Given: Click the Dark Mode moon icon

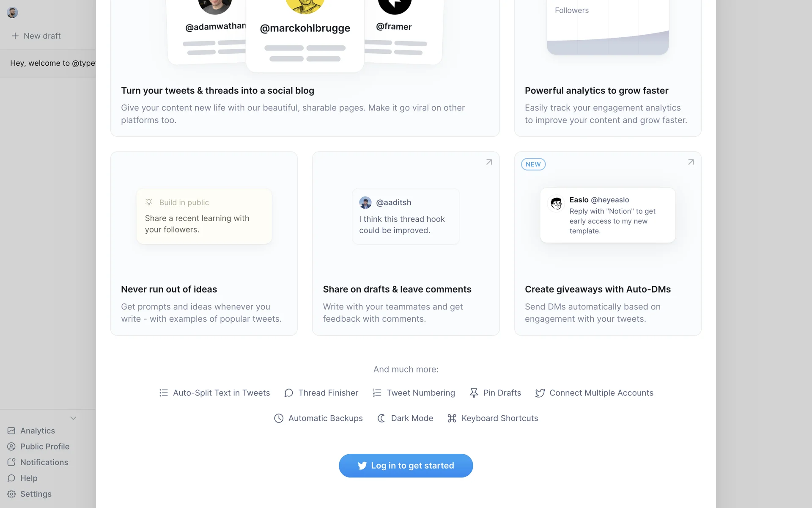Looking at the screenshot, I should [381, 419].
